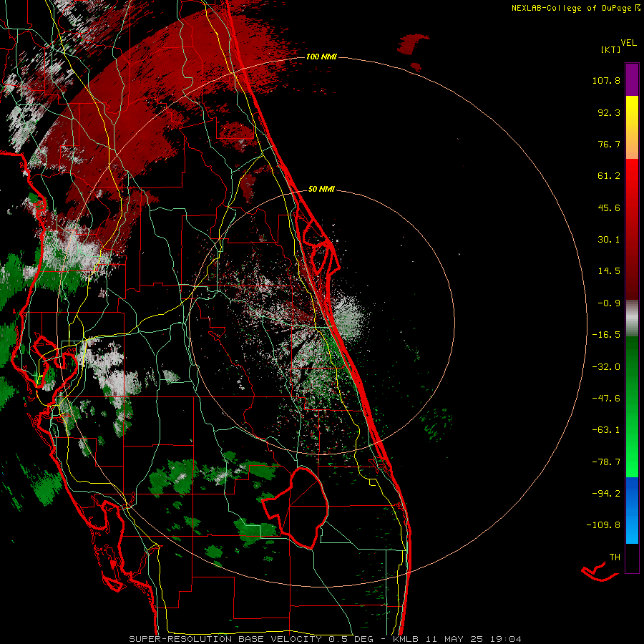This screenshot has height=644, width=644.
Task: Click the -47.6 velocity scale label
Action: pos(606,399)
